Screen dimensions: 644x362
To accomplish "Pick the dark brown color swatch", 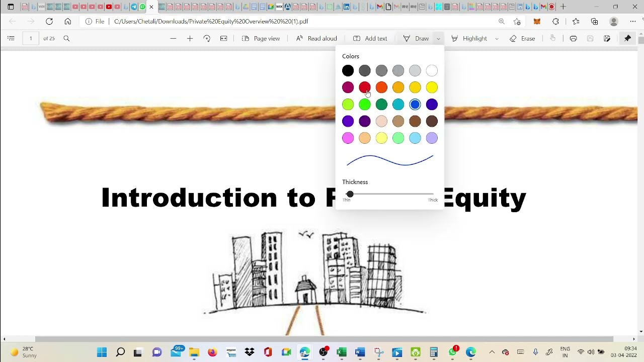I will (x=432, y=121).
